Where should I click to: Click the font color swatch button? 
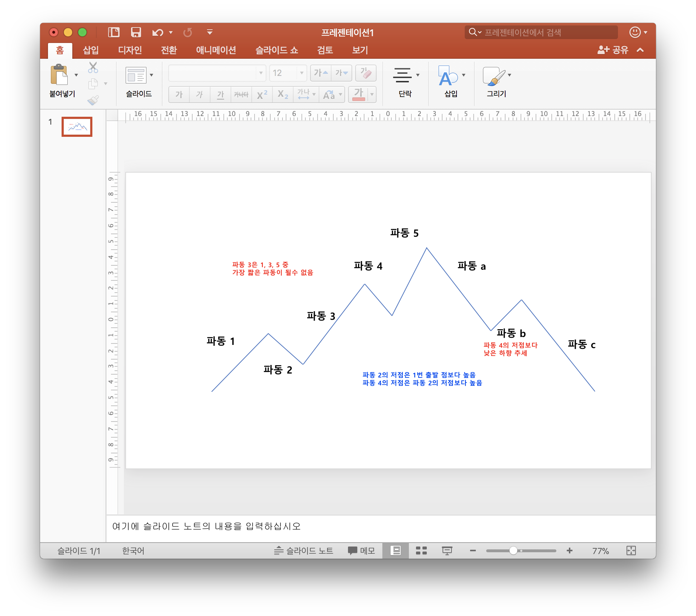point(358,95)
